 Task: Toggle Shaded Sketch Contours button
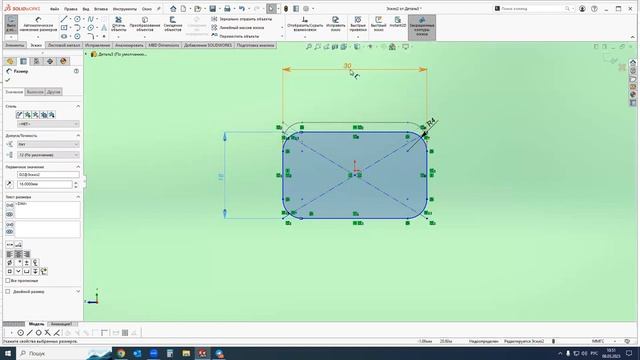pyautogui.click(x=422, y=27)
